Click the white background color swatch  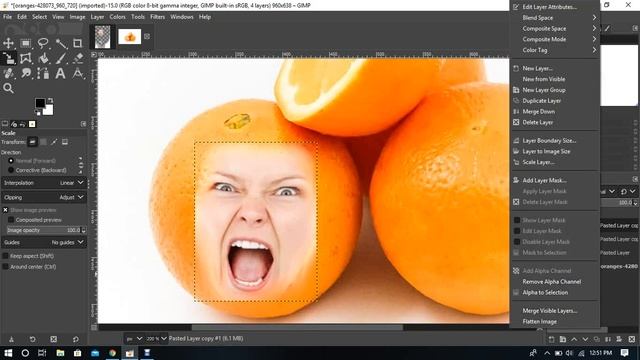(x=49, y=110)
